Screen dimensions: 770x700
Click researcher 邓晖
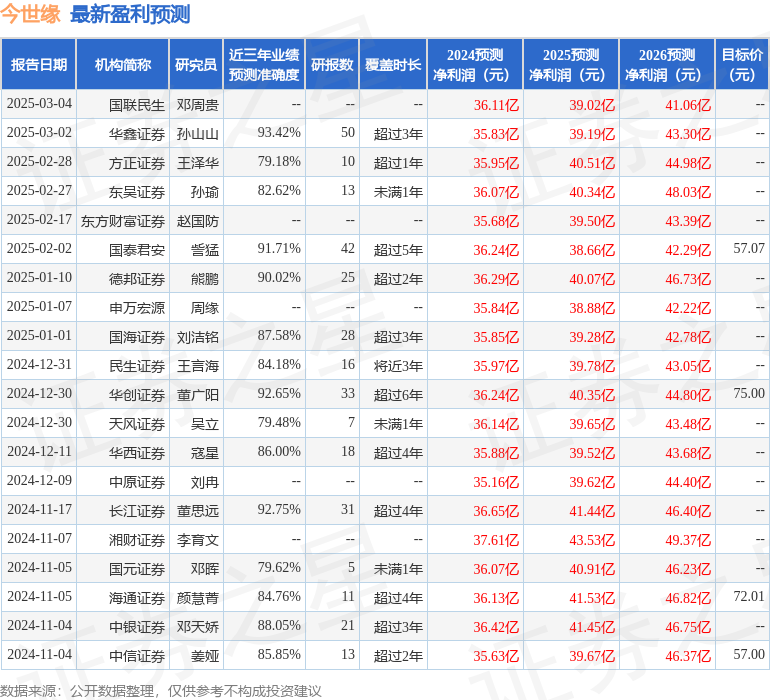205,569
